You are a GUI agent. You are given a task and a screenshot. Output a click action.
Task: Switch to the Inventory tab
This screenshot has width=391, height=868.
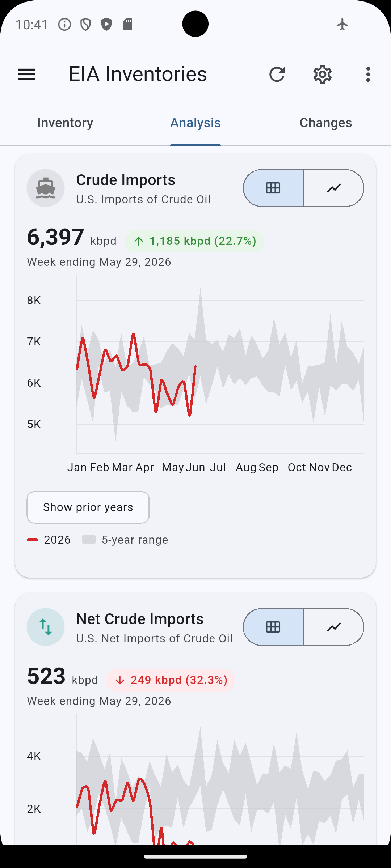click(65, 123)
